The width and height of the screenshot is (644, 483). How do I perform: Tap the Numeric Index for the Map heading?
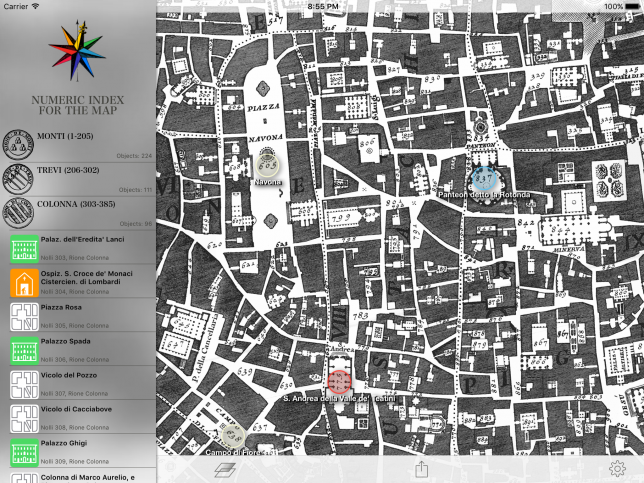click(77, 105)
